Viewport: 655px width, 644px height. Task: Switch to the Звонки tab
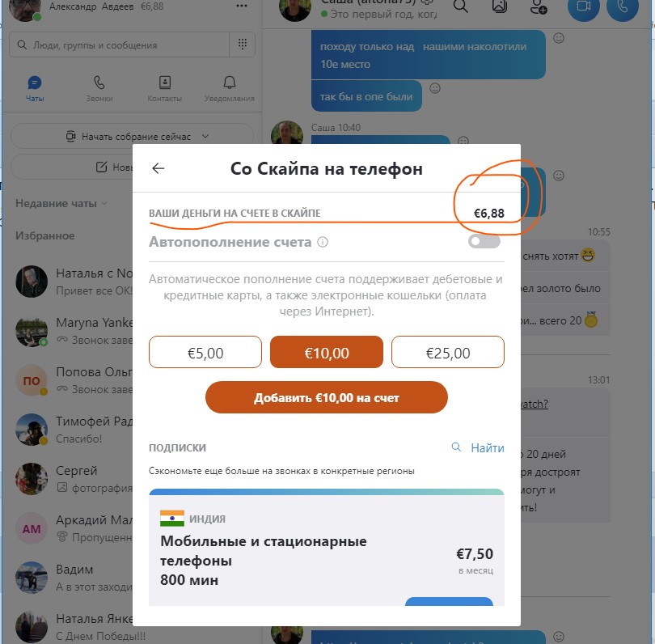(99, 89)
